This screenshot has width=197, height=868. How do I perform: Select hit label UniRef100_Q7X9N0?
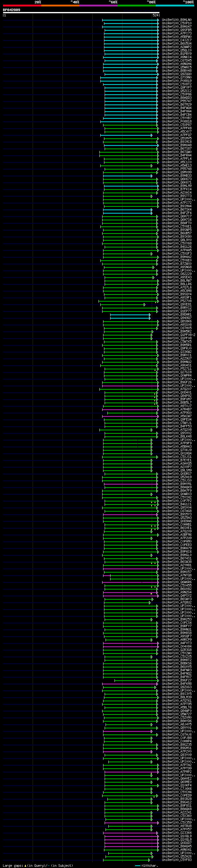point(177,78)
